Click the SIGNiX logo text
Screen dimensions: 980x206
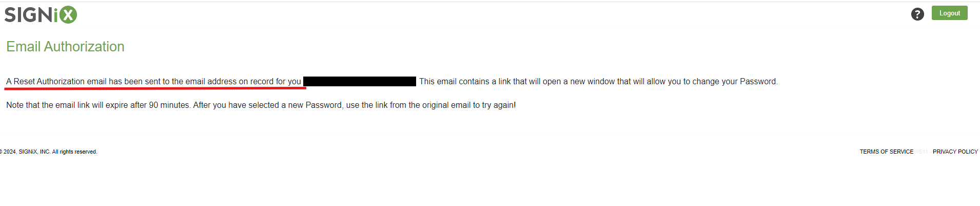tap(41, 14)
